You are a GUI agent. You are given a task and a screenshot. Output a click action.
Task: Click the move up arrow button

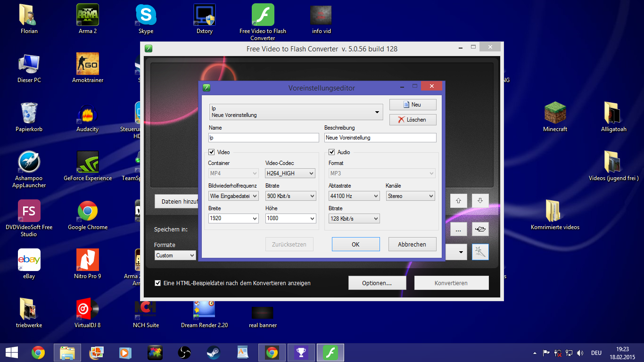pos(458,200)
